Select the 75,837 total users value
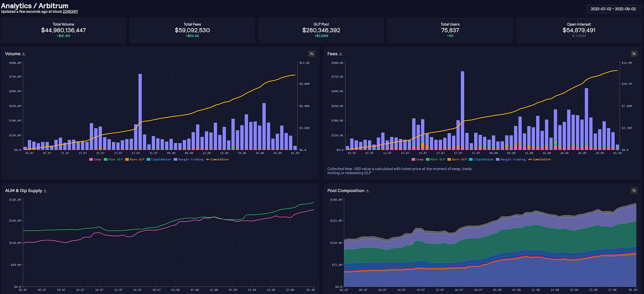This screenshot has height=294, width=644. [x=450, y=30]
